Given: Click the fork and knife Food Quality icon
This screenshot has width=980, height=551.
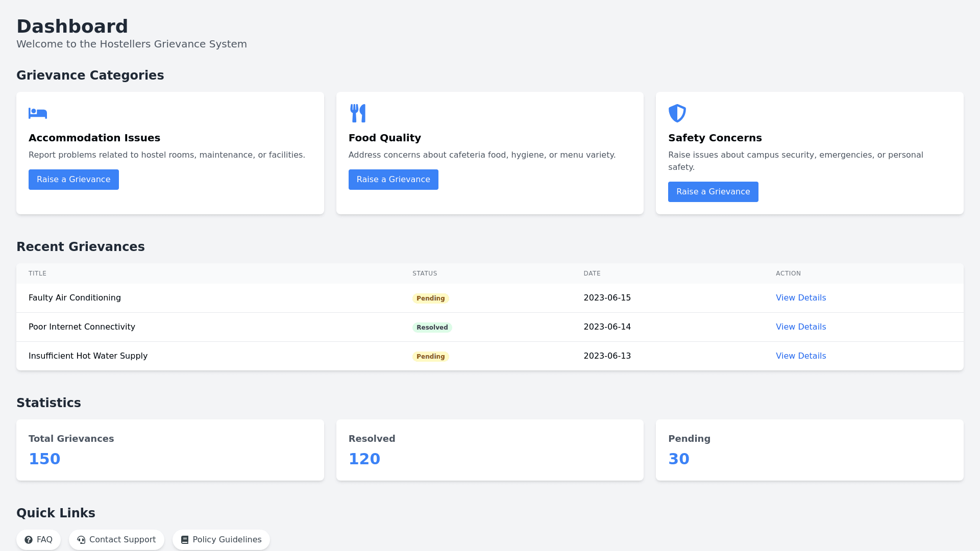Looking at the screenshot, I should point(358,113).
